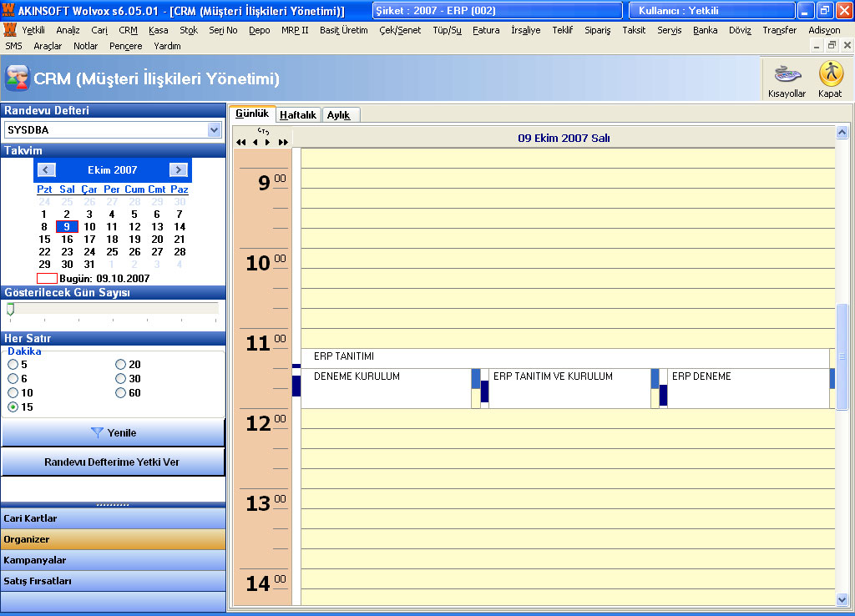Select the ERP DENEME appointment
Image resolution: width=855 pixels, height=616 pixels.
(748, 388)
